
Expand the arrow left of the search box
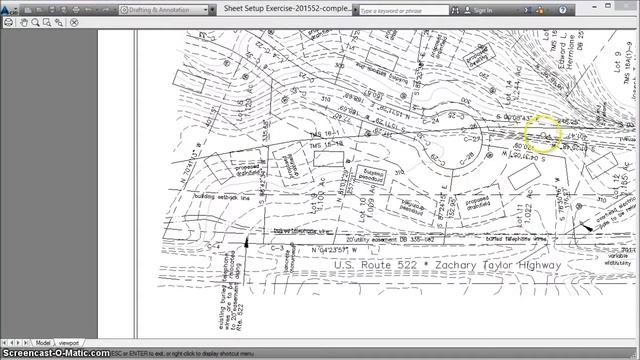(x=356, y=10)
